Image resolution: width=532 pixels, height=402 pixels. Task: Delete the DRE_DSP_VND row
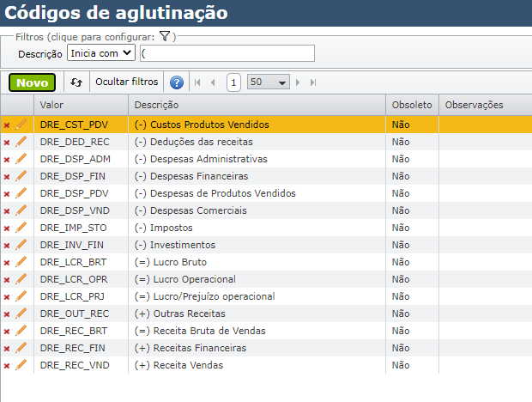point(7,211)
